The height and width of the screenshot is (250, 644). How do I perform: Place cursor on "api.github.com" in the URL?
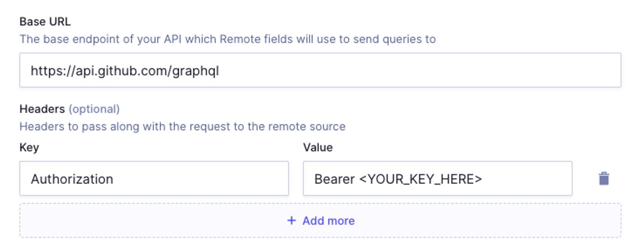click(123, 71)
